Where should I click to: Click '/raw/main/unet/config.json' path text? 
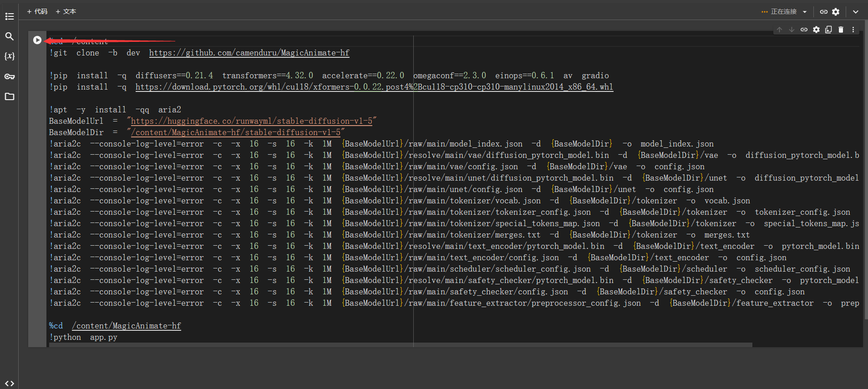point(463,189)
